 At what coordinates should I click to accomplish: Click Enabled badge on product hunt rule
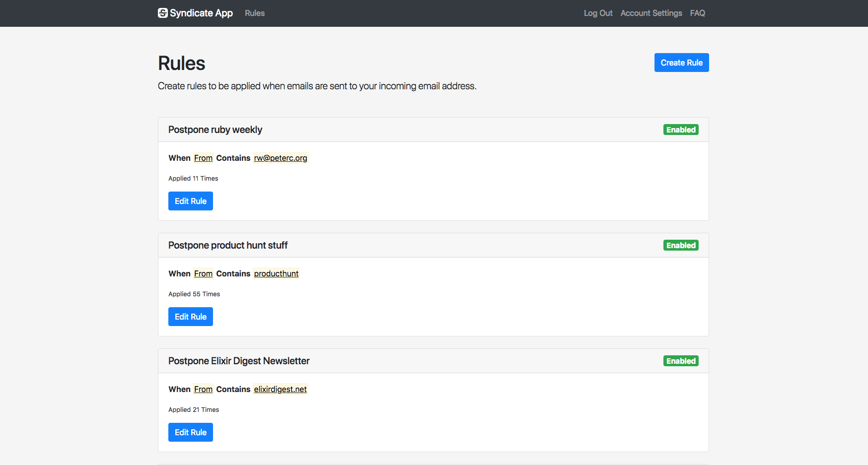pyautogui.click(x=681, y=245)
